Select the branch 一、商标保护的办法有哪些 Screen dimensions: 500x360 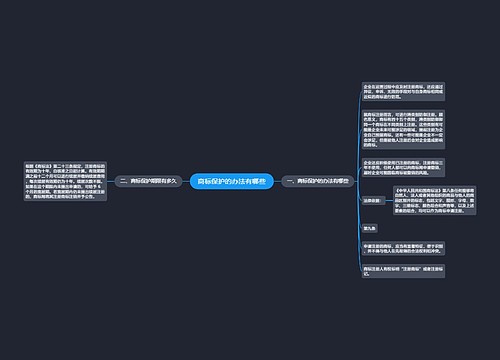pyautogui.click(x=318, y=181)
